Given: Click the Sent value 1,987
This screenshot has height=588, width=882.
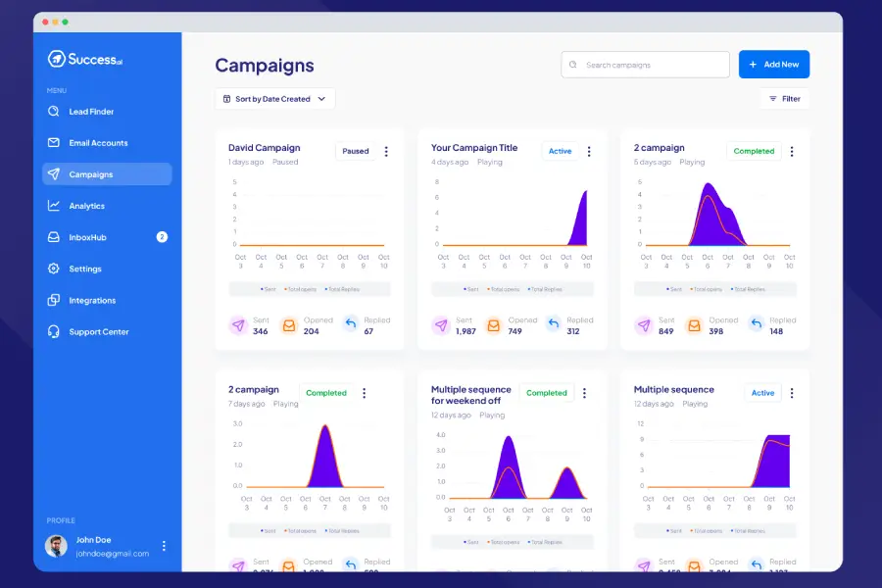Looking at the screenshot, I should [x=465, y=331].
